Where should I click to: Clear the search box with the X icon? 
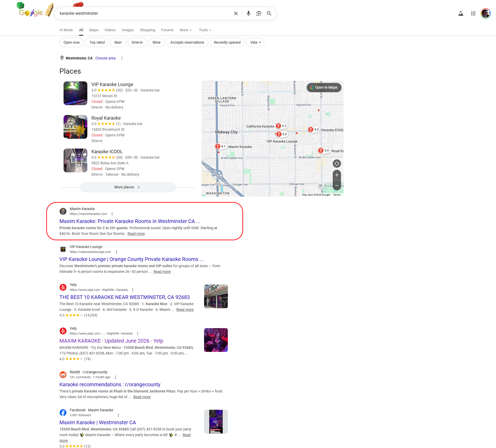pos(236,13)
